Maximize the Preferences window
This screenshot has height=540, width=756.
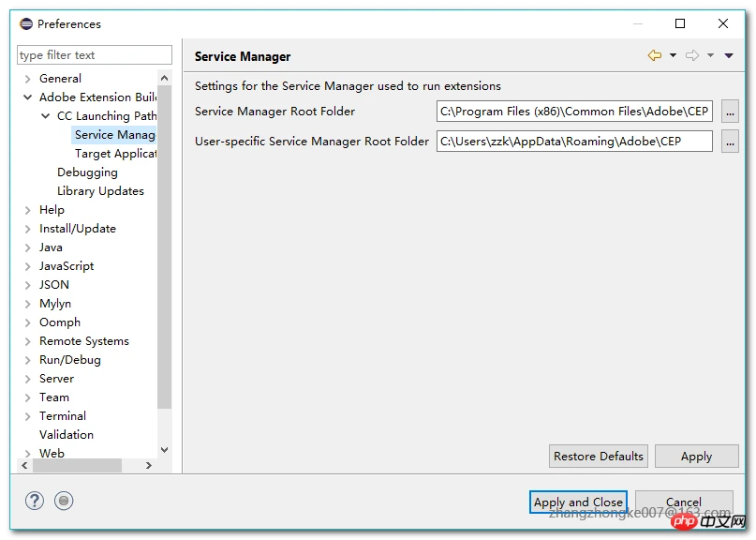coord(680,23)
